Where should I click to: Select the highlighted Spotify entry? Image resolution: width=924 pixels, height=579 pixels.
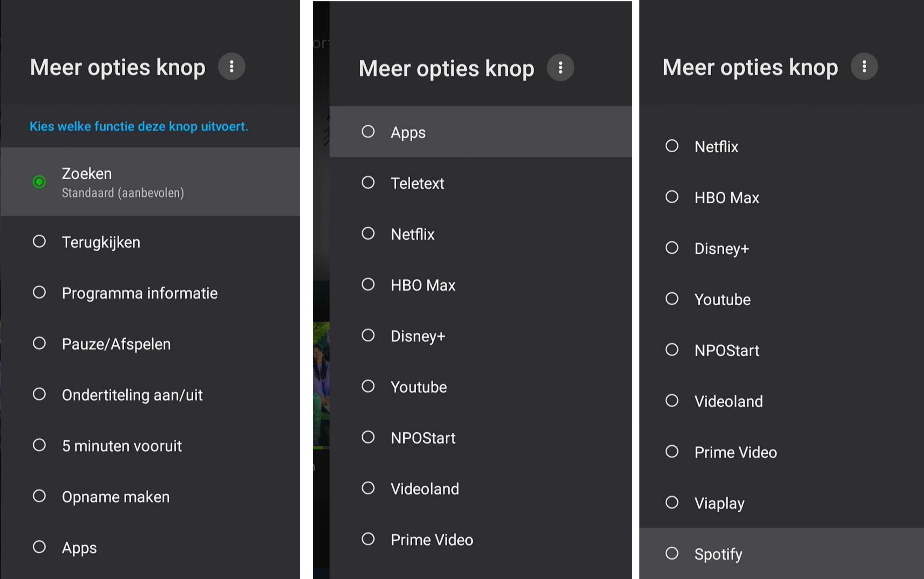(718, 554)
